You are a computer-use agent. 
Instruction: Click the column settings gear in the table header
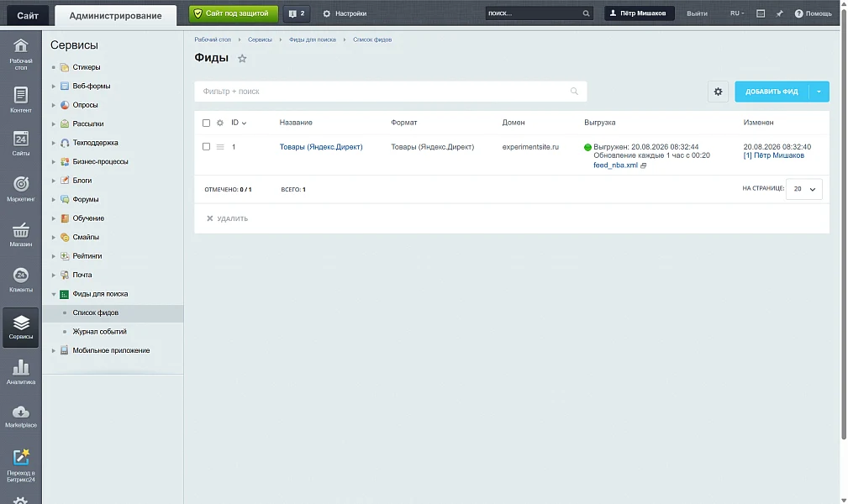tap(220, 123)
